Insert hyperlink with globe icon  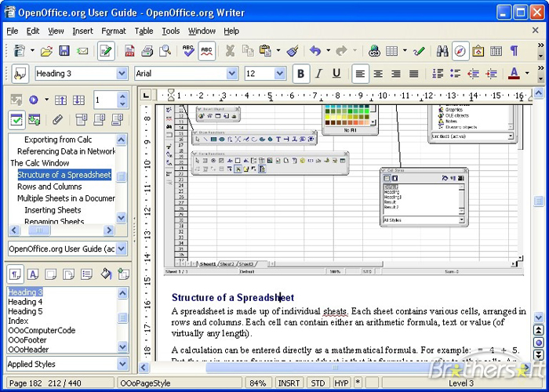(374, 52)
